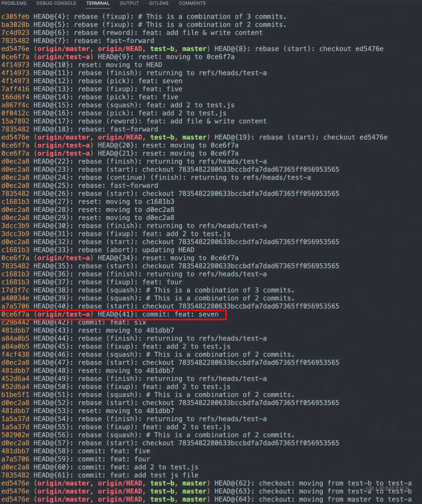Click the HEAD@{58} commit feat: five line
Image resolution: width=422 pixels, height=504 pixels.
click(75, 451)
